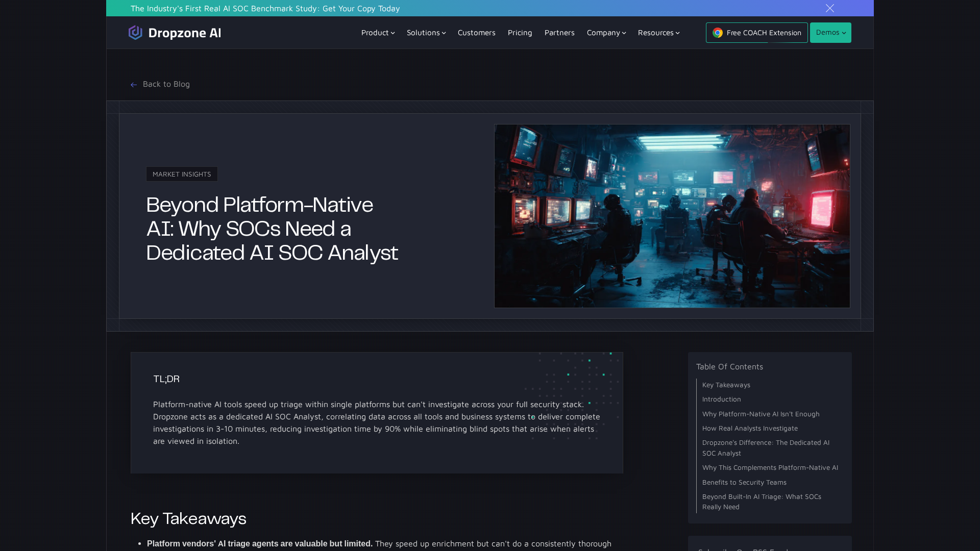980x551 pixels.
Task: Go to Benefits to Security Teams section
Action: point(744,482)
